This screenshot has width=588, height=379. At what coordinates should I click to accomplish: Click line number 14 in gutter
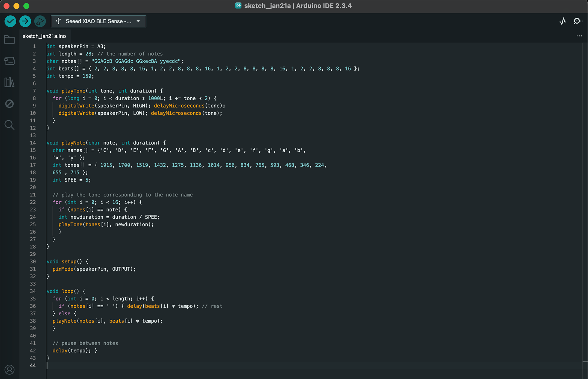click(x=33, y=143)
